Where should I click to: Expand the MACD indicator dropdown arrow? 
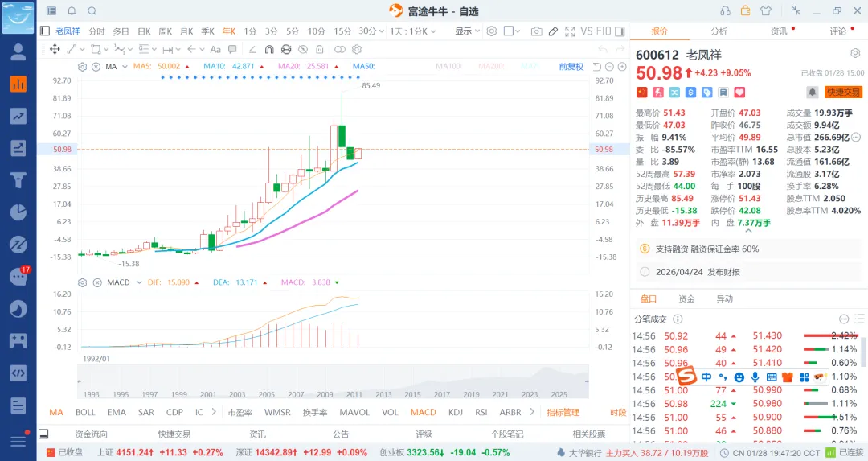click(139, 282)
